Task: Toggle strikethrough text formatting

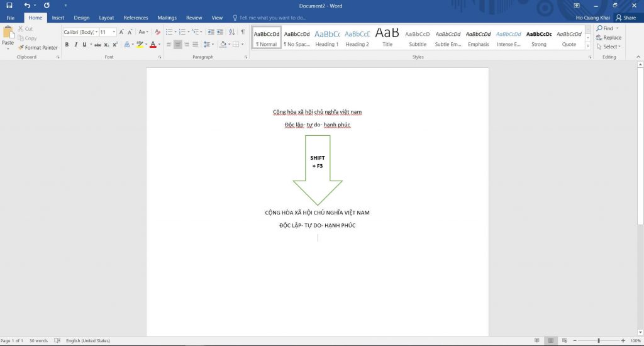Action: pos(97,45)
